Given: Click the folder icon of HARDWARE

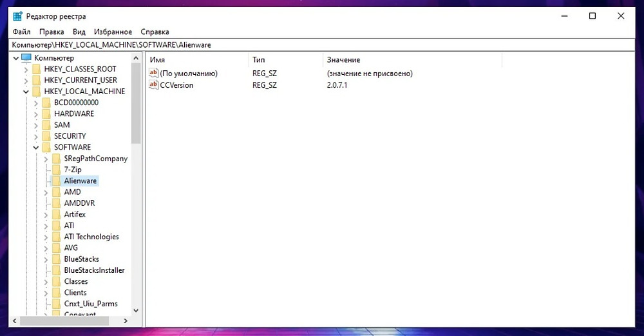Looking at the screenshot, I should [46, 114].
